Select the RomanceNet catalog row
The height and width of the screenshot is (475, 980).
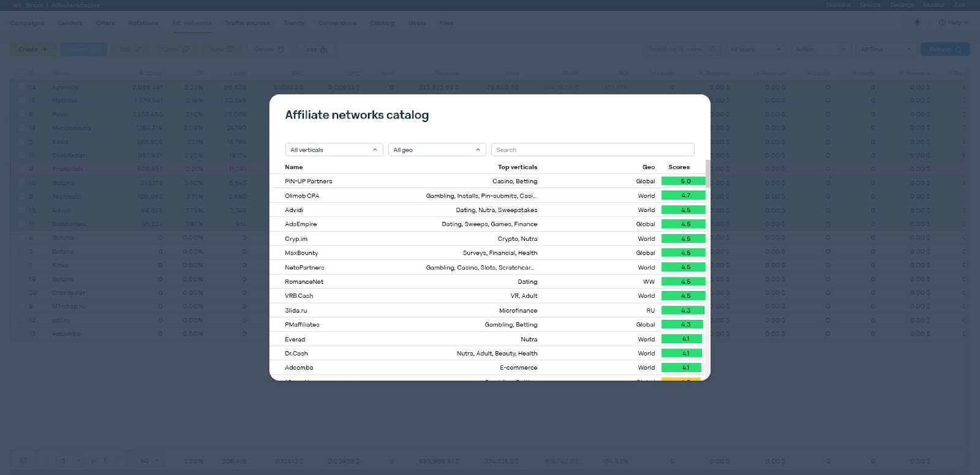[x=488, y=281]
